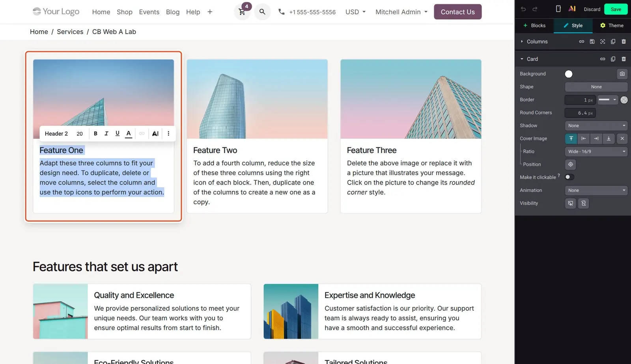The width and height of the screenshot is (631, 364).
Task: Choose a background image with camera icon
Action: [622, 74]
